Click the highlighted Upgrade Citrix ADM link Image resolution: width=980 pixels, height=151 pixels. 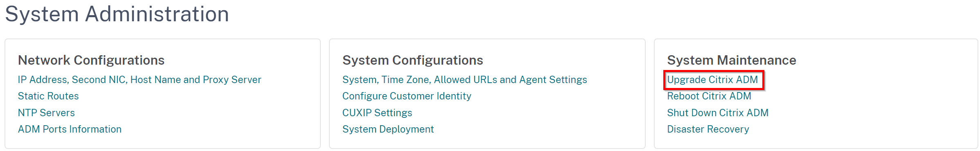(712, 80)
